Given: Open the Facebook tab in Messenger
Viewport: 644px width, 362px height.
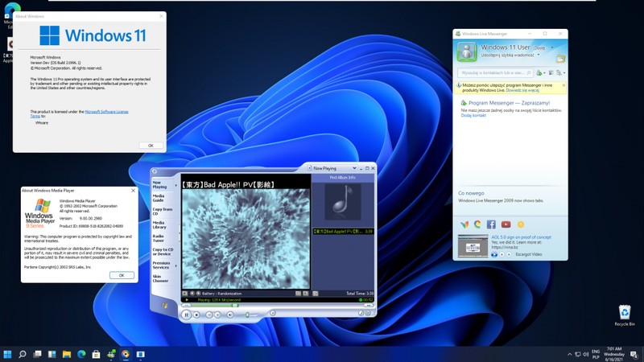Looking at the screenshot, I should [491, 224].
